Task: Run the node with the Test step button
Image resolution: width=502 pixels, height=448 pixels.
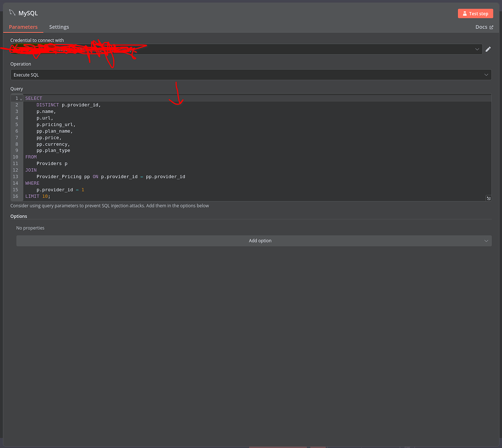Action: (475, 13)
